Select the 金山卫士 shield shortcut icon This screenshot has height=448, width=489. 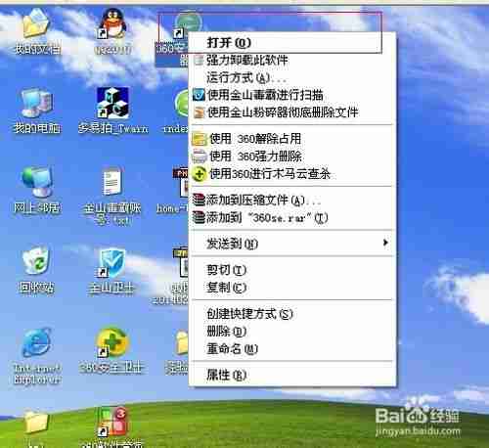click(112, 263)
